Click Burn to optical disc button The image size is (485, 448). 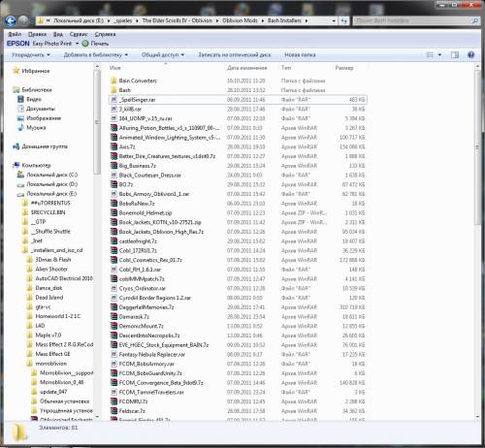coord(235,54)
